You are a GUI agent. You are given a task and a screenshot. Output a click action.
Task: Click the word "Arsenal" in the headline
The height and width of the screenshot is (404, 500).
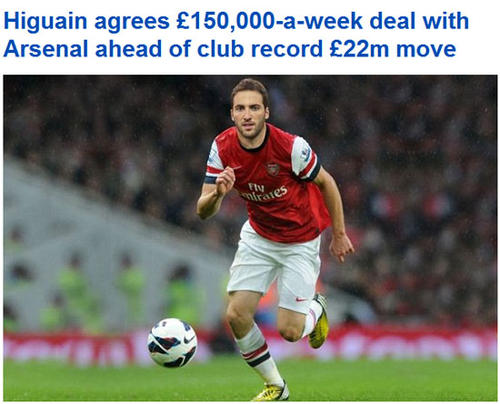click(x=46, y=49)
